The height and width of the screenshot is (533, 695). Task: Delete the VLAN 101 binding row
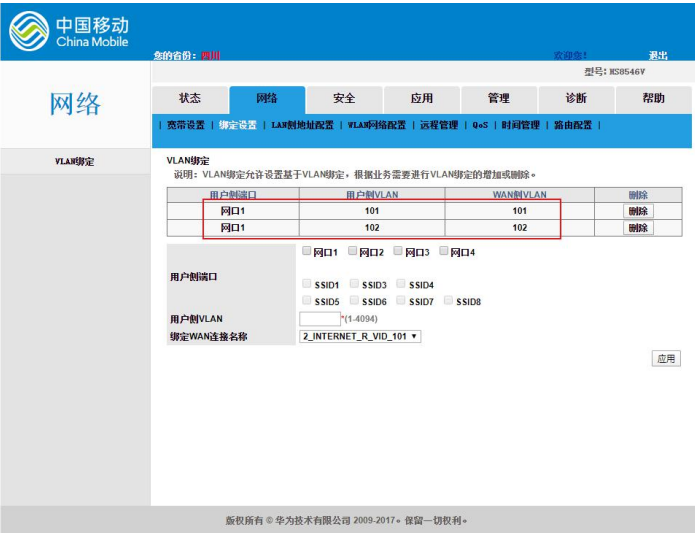click(x=637, y=211)
